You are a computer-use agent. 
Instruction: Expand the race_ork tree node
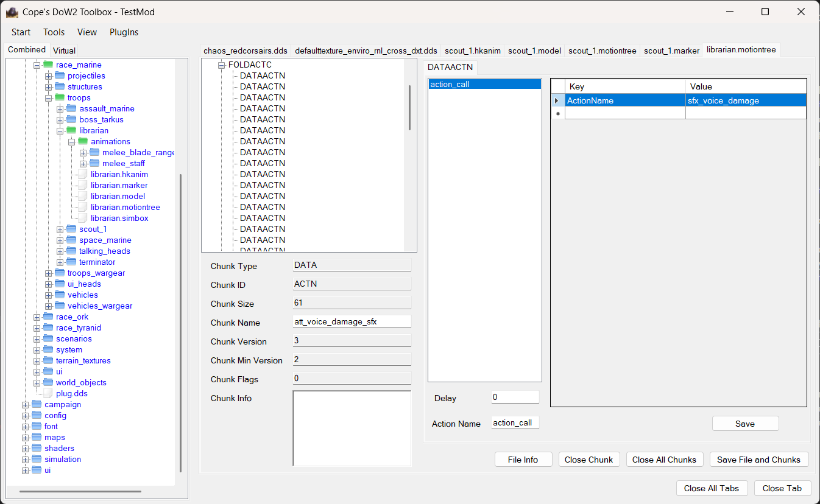pyautogui.click(x=37, y=317)
